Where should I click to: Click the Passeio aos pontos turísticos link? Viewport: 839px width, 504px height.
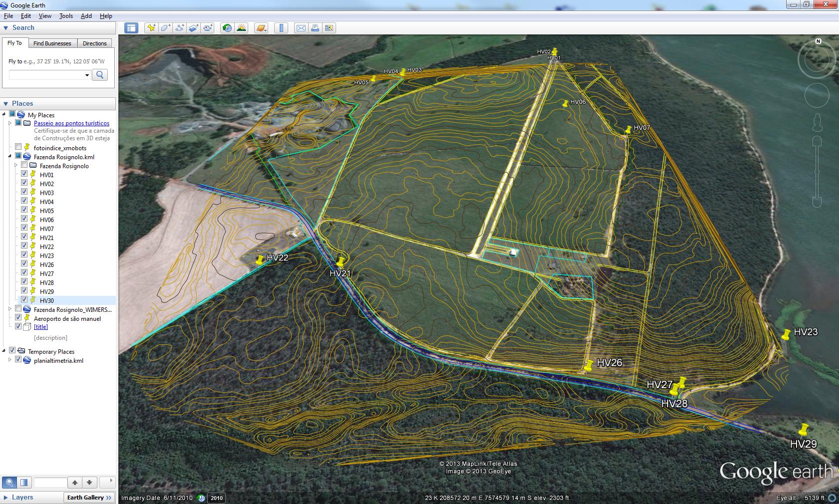[x=71, y=123]
